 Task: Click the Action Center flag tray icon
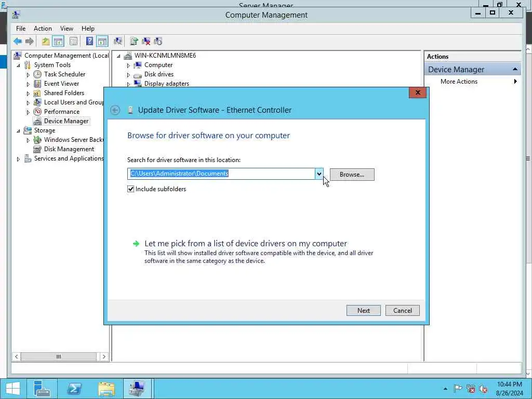(x=458, y=389)
